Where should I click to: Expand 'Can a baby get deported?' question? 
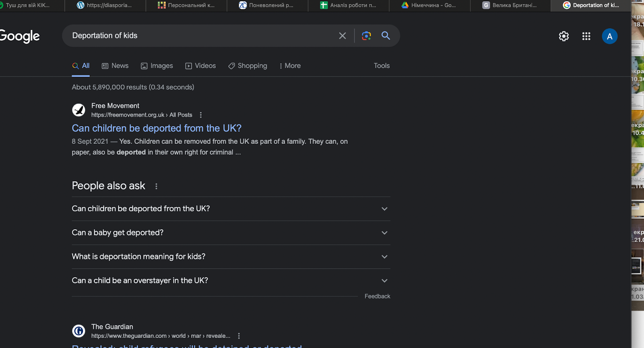384,233
